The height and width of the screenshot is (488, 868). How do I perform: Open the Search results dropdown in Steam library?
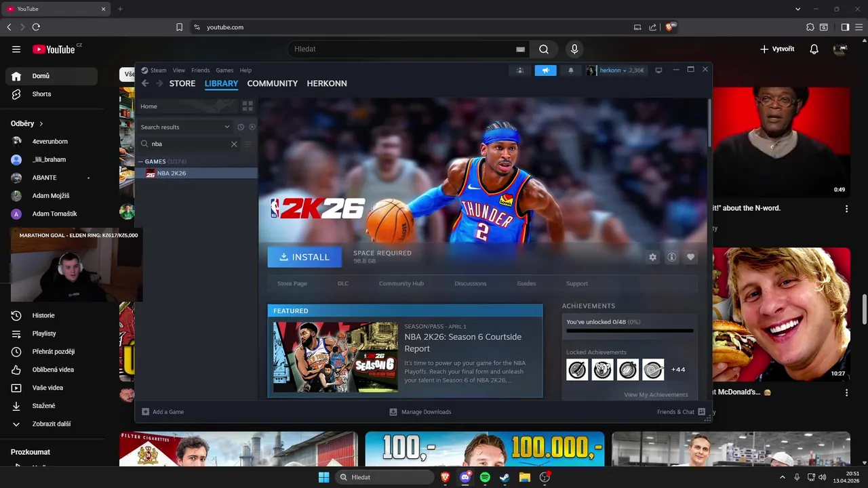[185, 127]
